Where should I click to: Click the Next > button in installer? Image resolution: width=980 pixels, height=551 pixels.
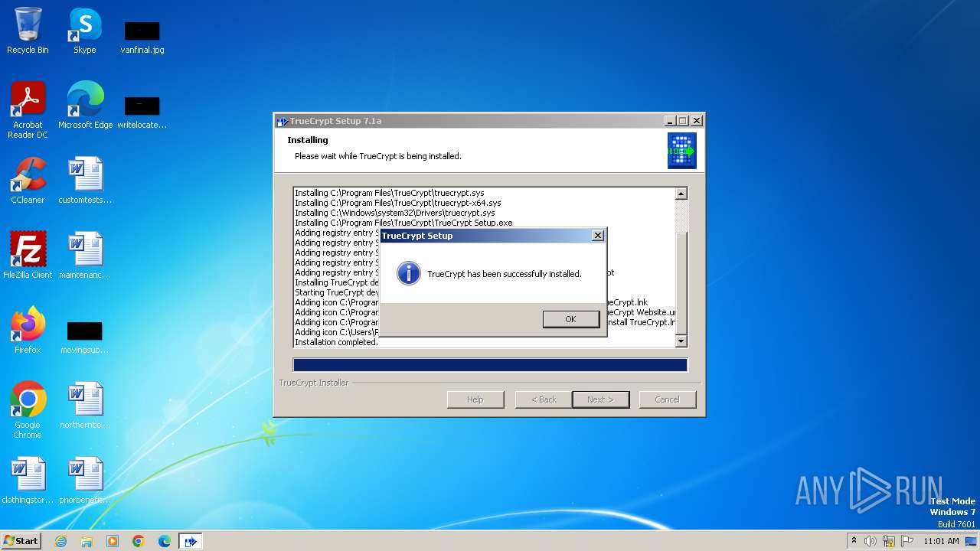pyautogui.click(x=600, y=399)
